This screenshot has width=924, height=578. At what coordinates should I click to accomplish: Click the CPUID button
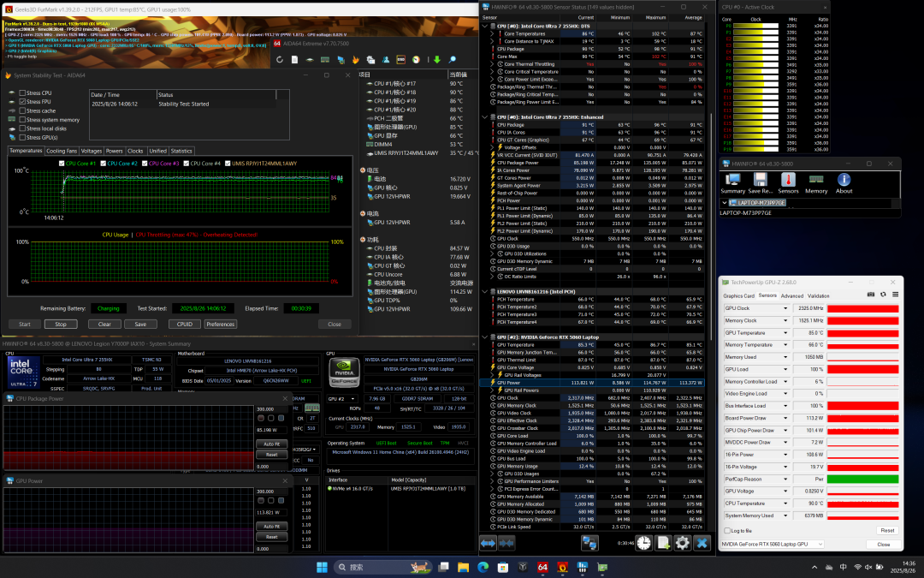(185, 324)
